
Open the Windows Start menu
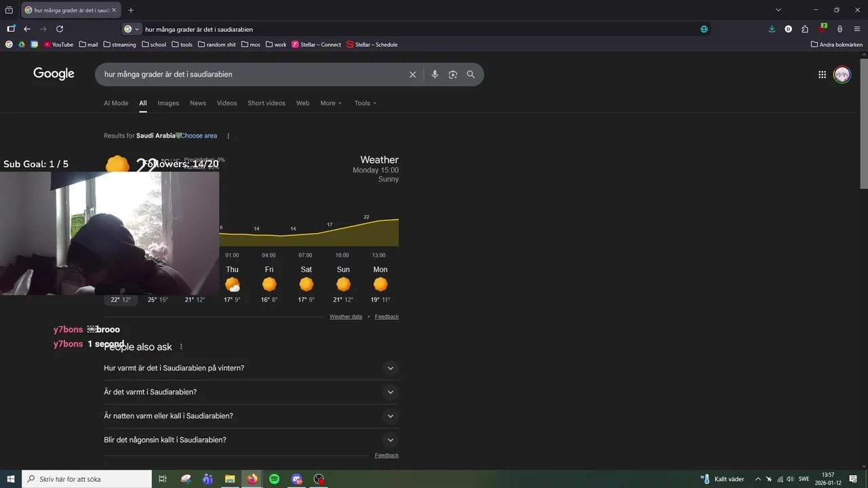coord(11,479)
